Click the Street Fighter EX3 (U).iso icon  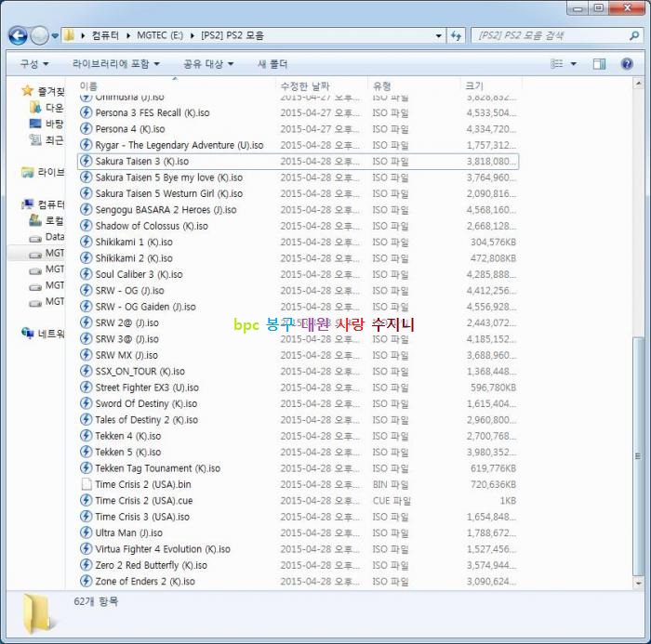coord(86,388)
